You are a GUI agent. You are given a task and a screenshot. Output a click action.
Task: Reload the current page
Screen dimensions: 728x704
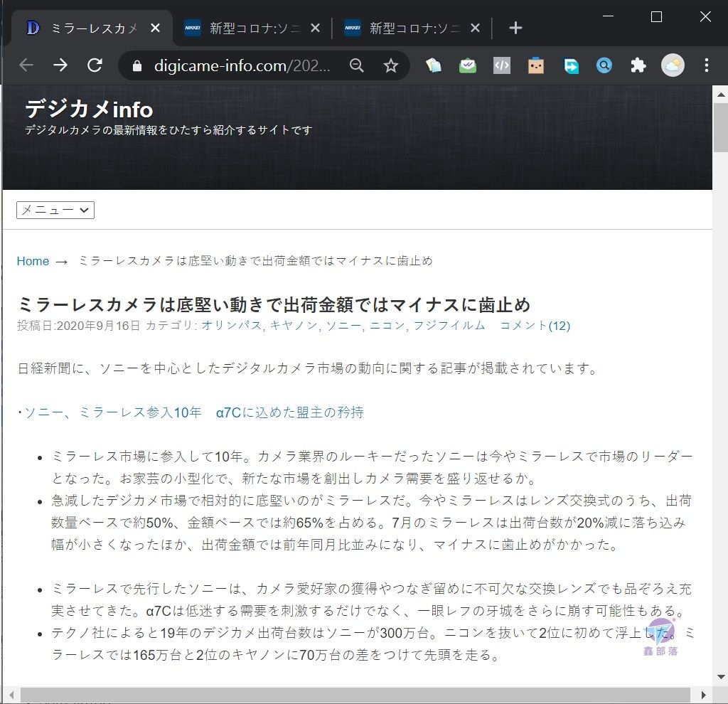pos(95,65)
